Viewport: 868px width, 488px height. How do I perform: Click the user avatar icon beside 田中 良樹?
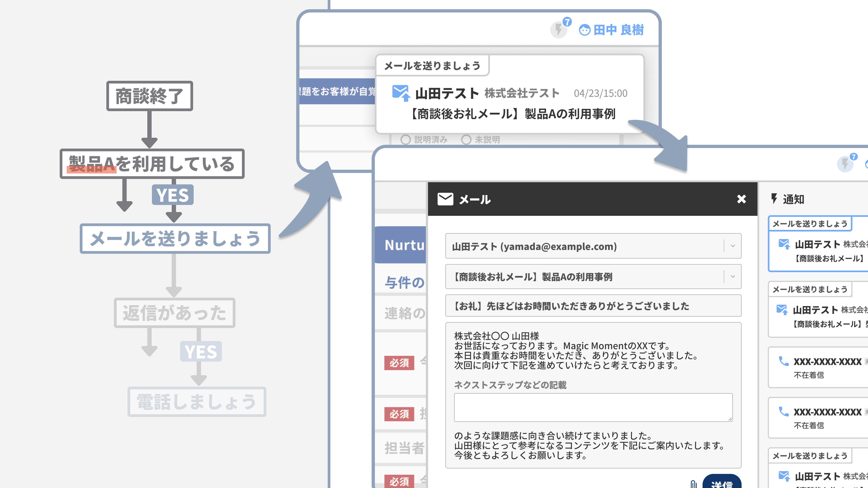(x=585, y=30)
